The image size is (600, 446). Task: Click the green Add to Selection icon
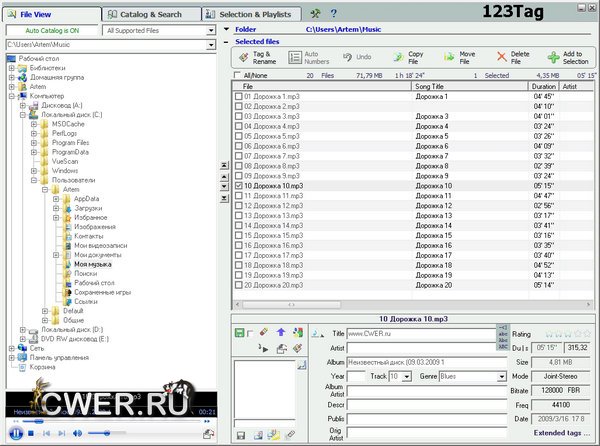[555, 58]
